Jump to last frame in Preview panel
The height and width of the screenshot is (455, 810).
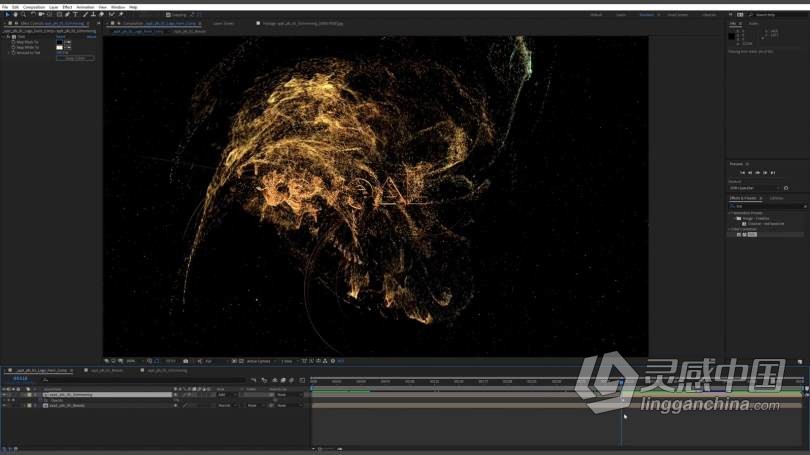coord(773,172)
